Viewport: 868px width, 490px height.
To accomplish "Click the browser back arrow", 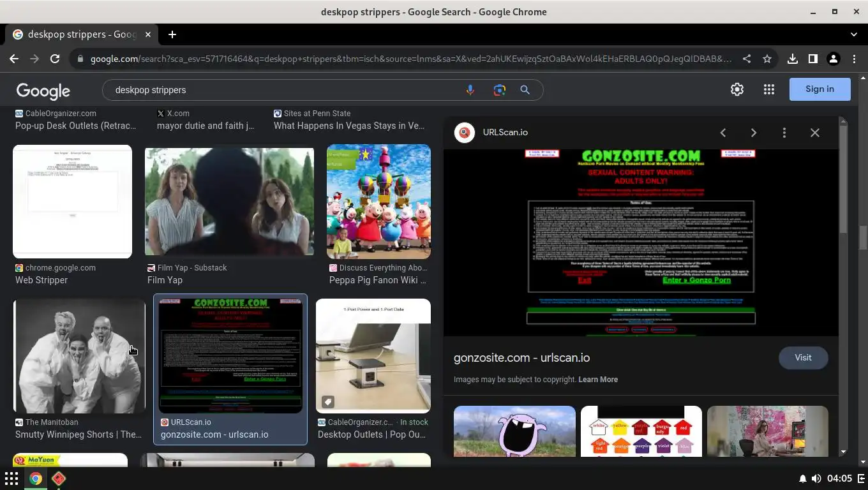I will click(x=14, y=59).
